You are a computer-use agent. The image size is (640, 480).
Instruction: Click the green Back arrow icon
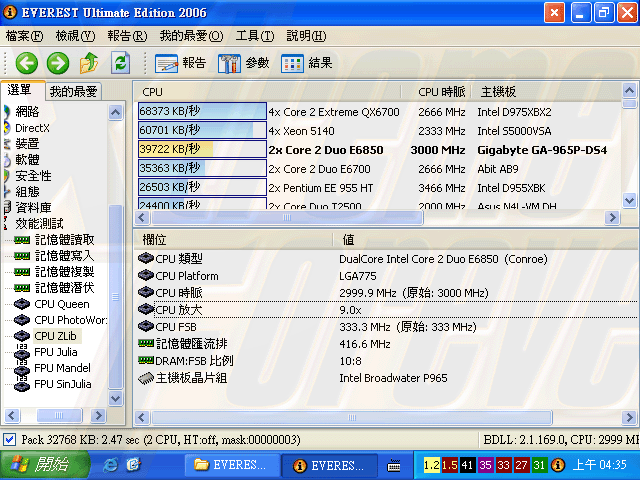(26, 63)
